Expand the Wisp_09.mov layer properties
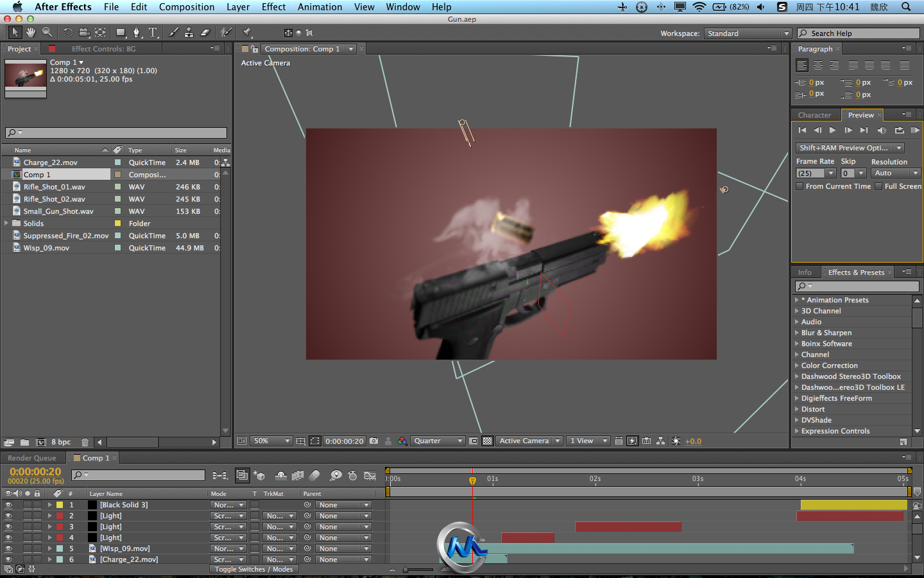The image size is (924, 578). pyautogui.click(x=49, y=548)
